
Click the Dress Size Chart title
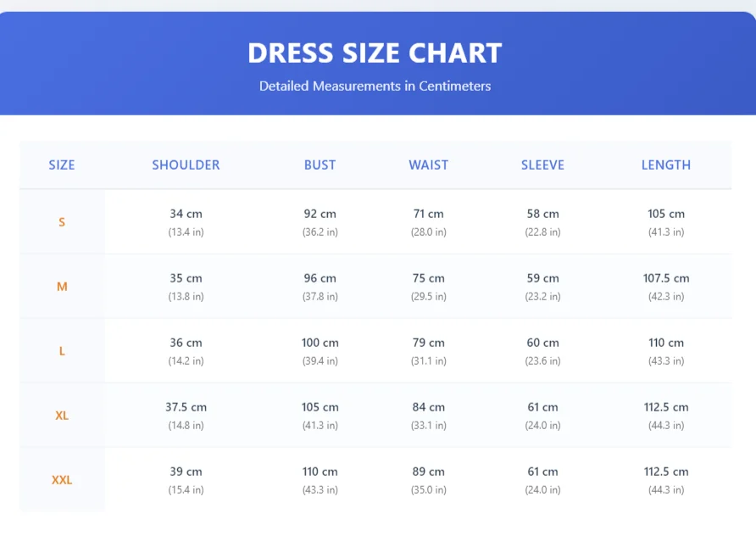pyautogui.click(x=375, y=53)
